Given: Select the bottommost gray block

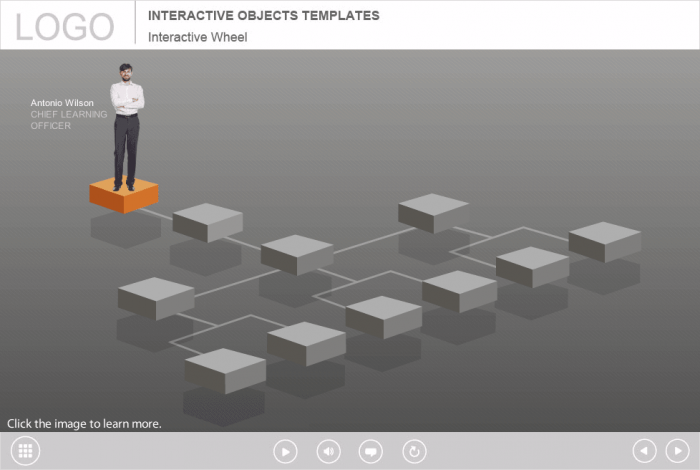Looking at the screenshot, I should click(225, 370).
